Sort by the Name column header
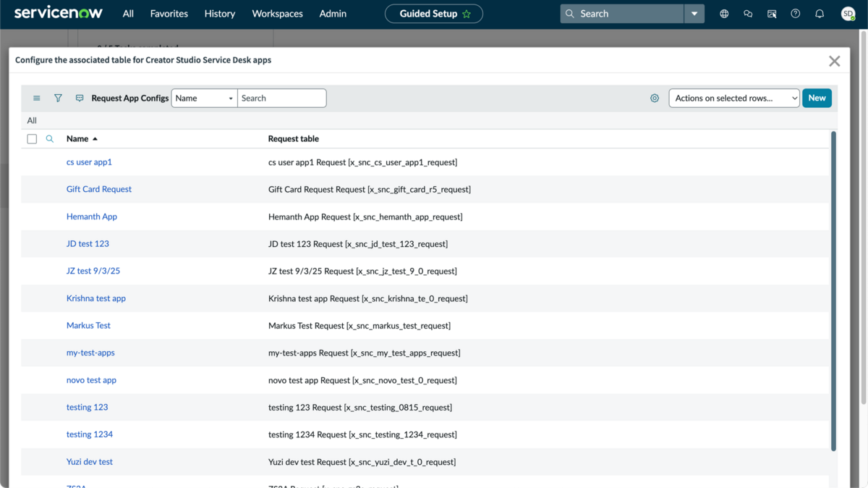This screenshot has width=868, height=488. point(77,139)
